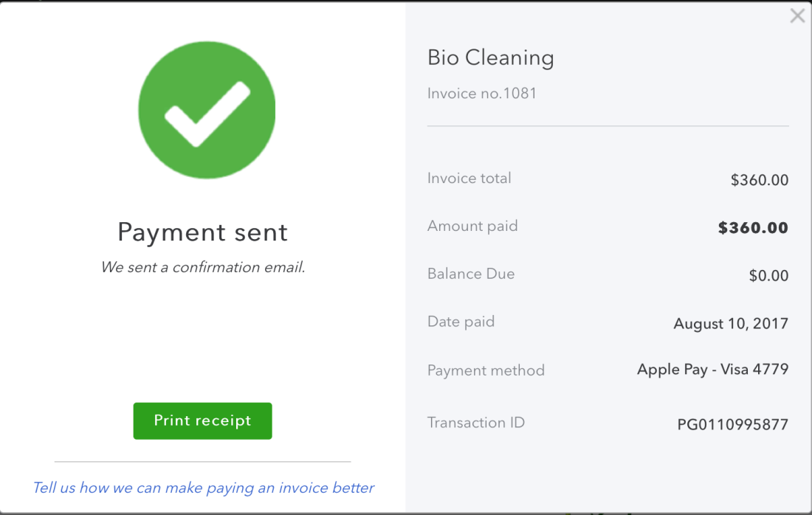The width and height of the screenshot is (812, 515).
Task: Select the Invoice no.1081 text
Action: 482,94
